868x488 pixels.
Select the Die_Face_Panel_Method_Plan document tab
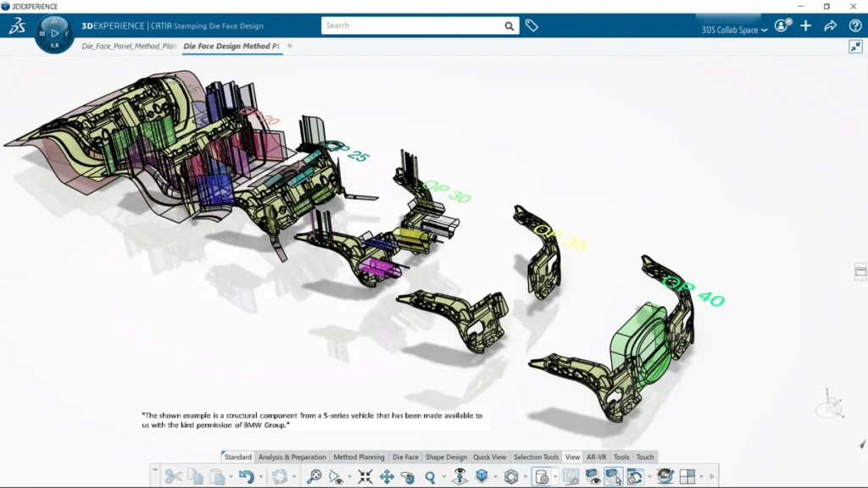click(129, 46)
